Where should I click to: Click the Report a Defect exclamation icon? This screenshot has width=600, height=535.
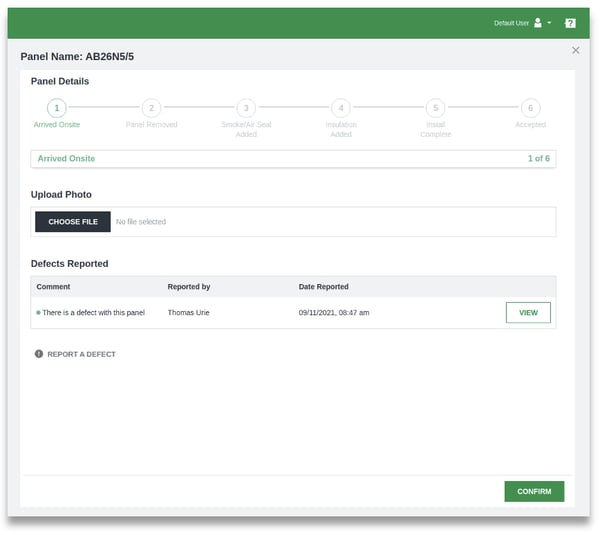coord(39,354)
